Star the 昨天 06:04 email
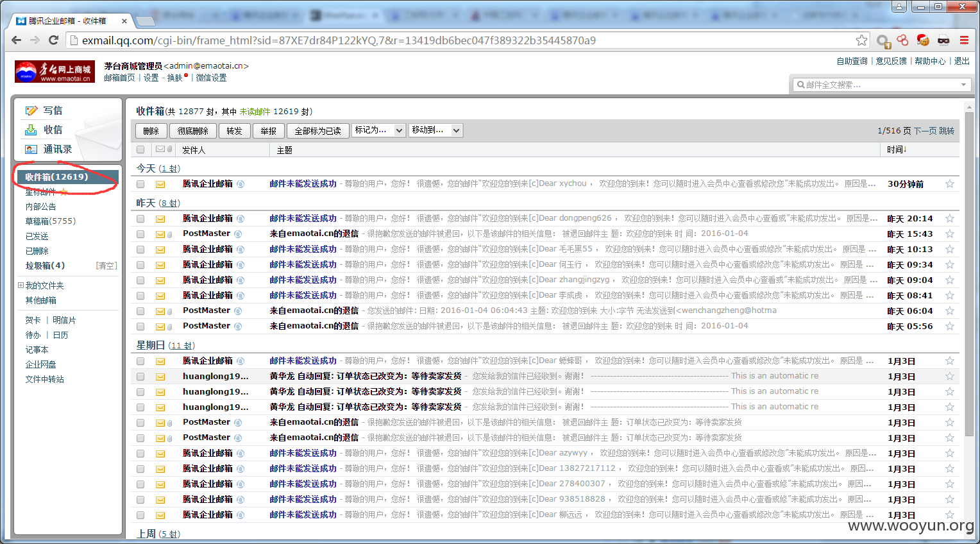This screenshot has width=980, height=544. (950, 311)
